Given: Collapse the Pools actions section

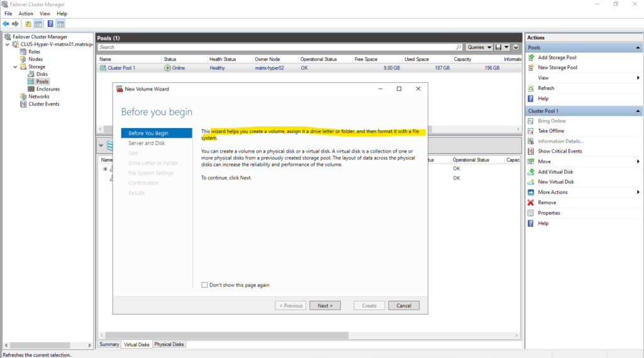Looking at the screenshot, I should [638, 48].
